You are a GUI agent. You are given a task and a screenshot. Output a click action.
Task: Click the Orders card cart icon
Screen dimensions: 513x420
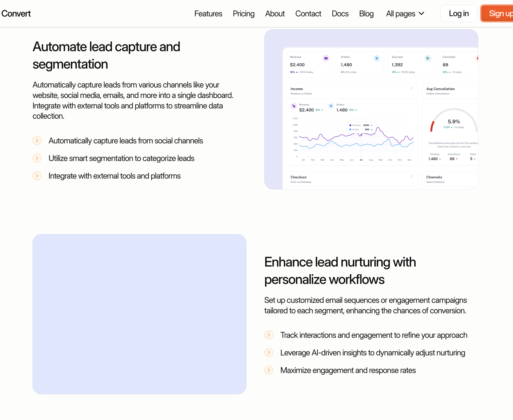[x=377, y=58]
